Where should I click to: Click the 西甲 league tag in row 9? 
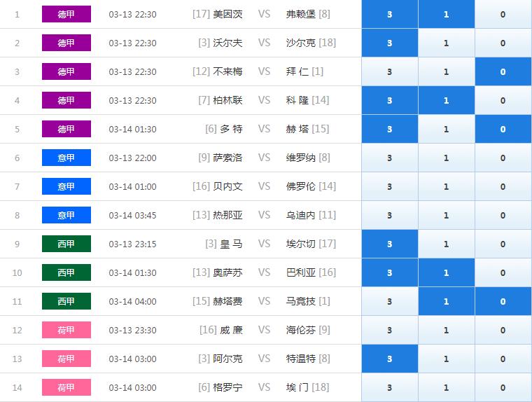[x=66, y=244]
